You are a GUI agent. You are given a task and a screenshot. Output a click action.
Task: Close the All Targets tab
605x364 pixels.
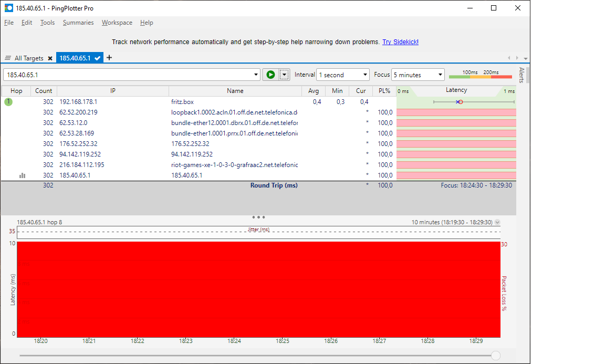coord(50,58)
